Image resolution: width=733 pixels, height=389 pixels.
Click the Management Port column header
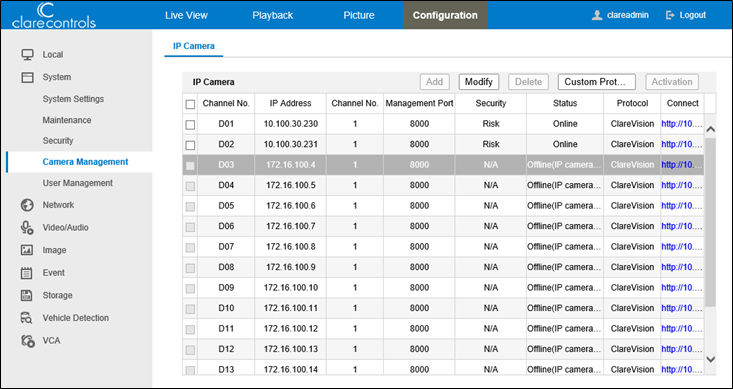[419, 103]
